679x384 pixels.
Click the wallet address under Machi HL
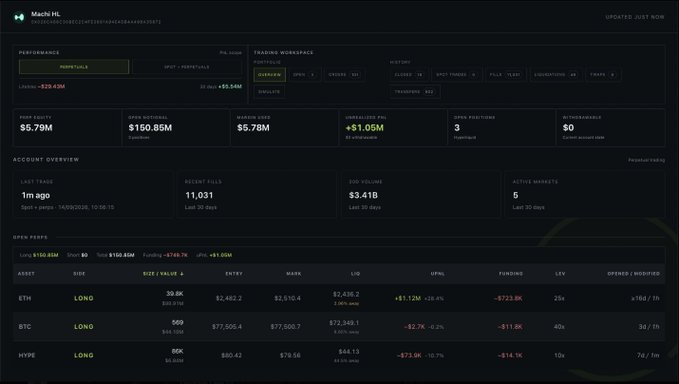pyautogui.click(x=96, y=22)
